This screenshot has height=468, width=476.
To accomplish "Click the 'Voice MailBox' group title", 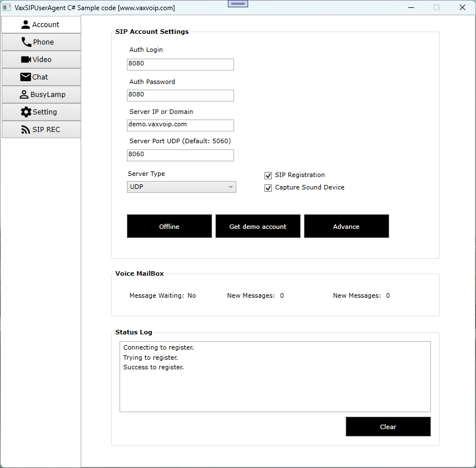I will pyautogui.click(x=139, y=274).
